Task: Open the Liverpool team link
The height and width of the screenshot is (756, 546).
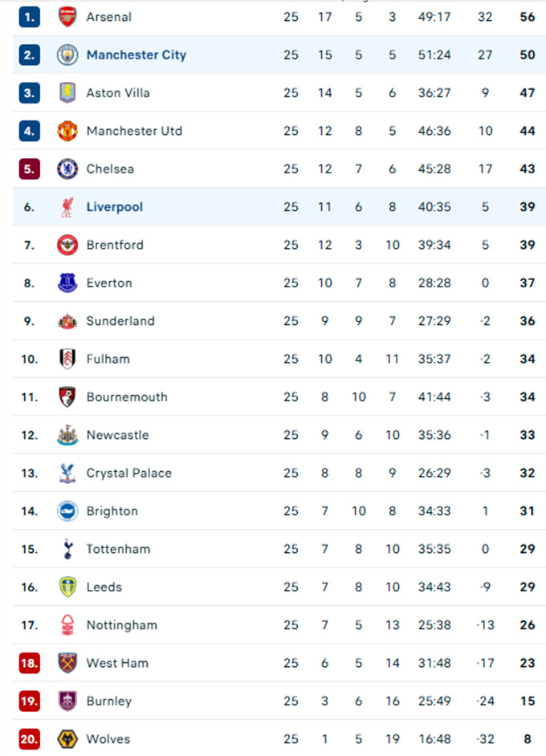Action: 115,207
